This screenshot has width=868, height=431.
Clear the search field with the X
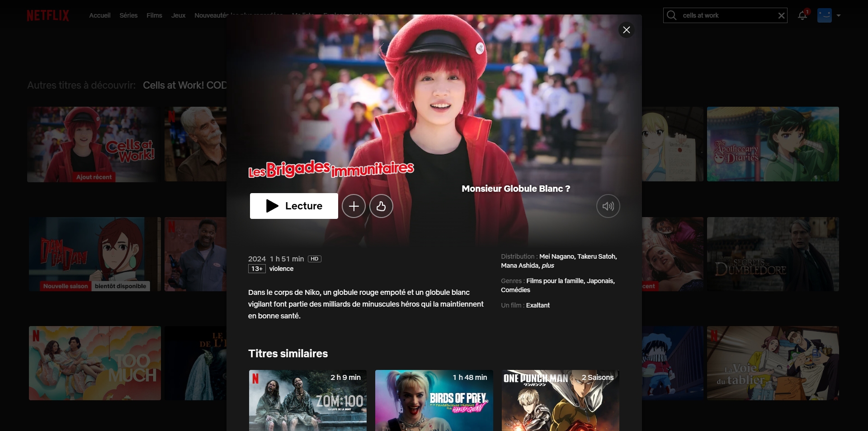(781, 15)
